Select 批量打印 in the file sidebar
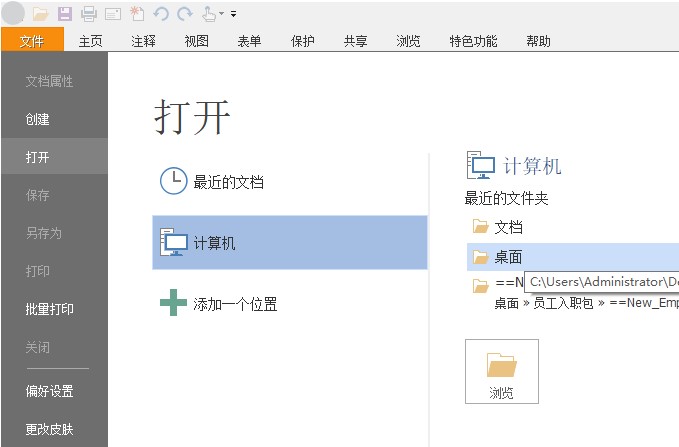This screenshot has width=679, height=447. click(x=49, y=309)
